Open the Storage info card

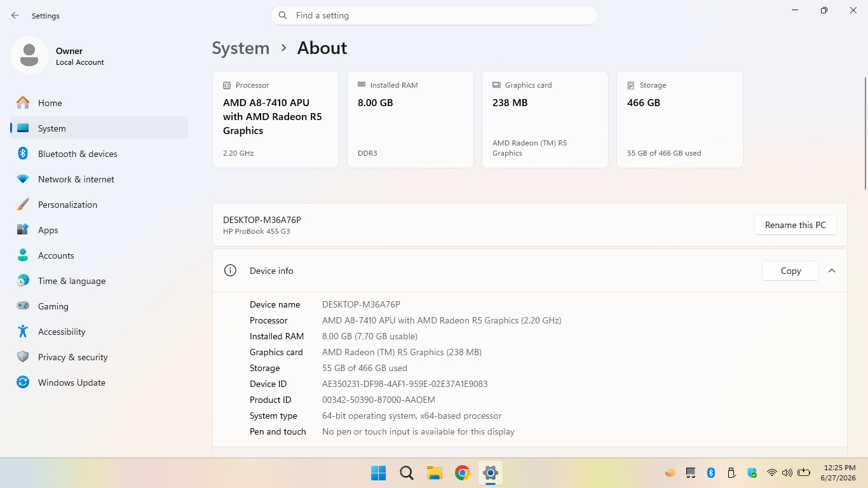click(x=680, y=119)
